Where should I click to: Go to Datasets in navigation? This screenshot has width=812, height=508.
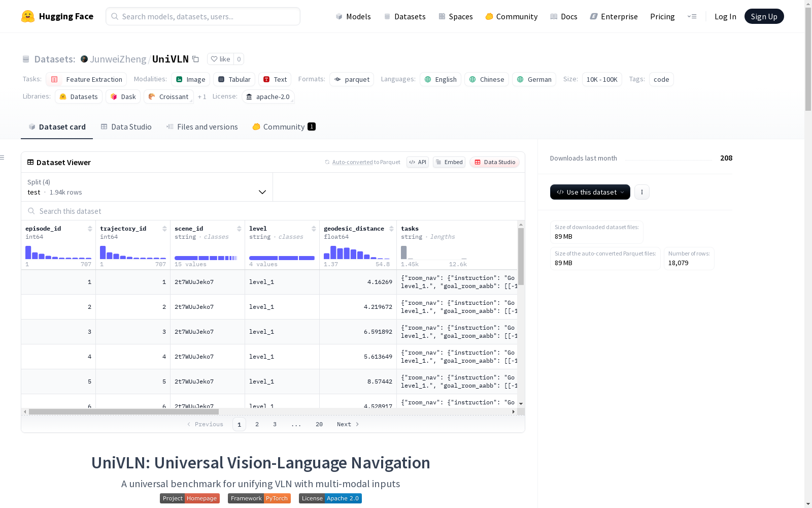tap(404, 16)
